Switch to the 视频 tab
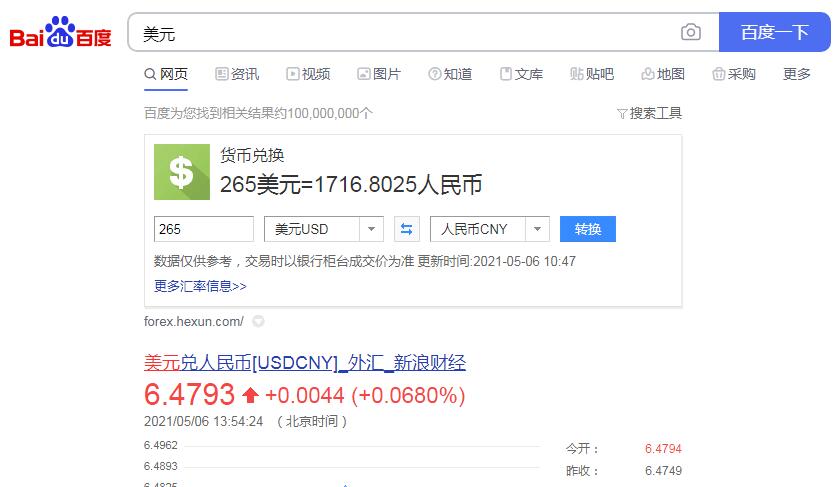Viewport: 835px width, 487px height. pyautogui.click(x=308, y=74)
